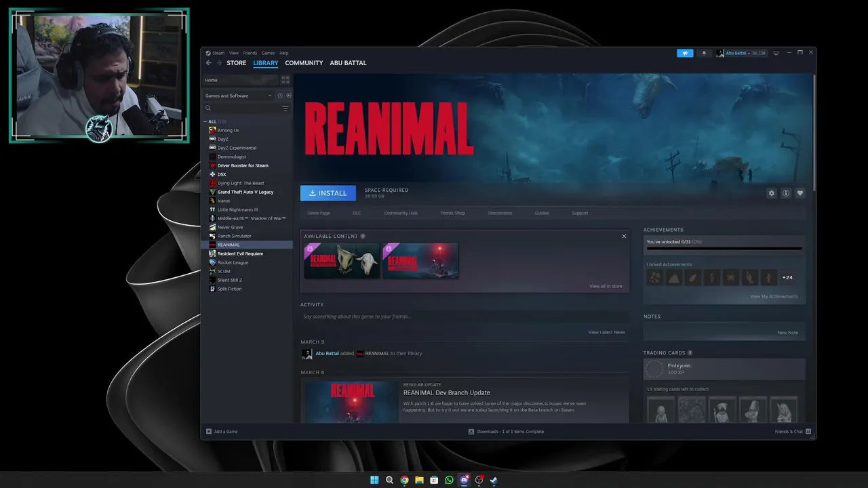Open Discord from the taskbar
This screenshot has width=868, height=488.
click(x=464, y=480)
